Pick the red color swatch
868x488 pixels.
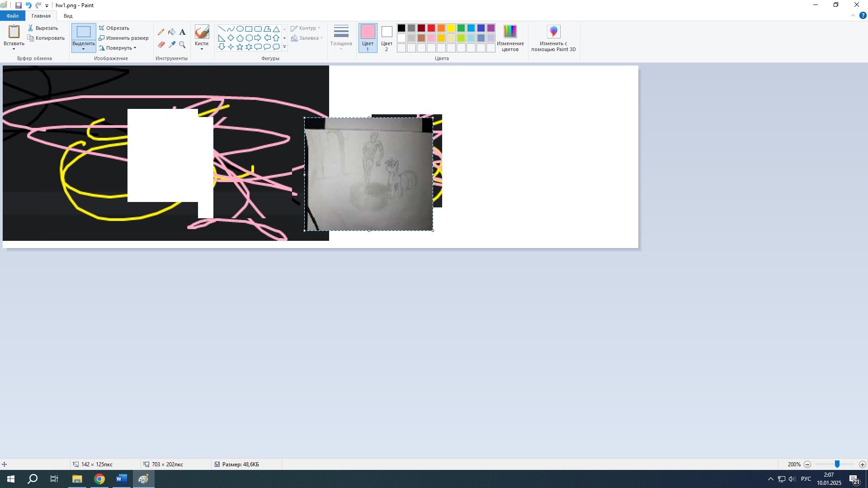[431, 28]
